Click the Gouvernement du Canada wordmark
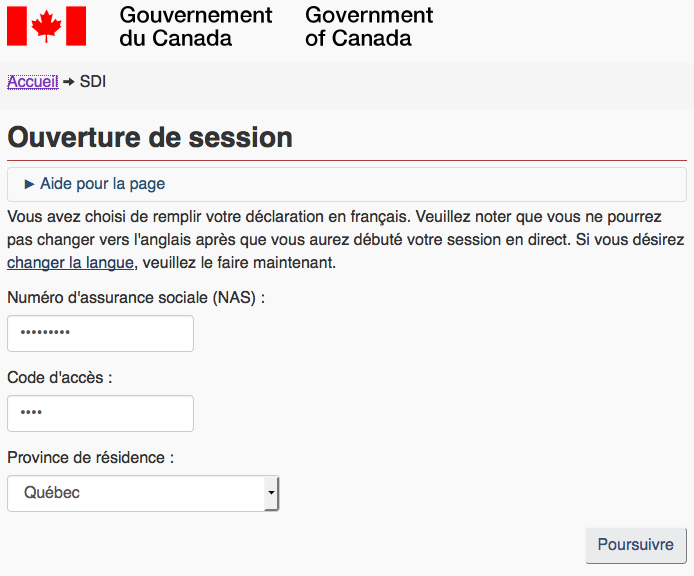This screenshot has width=694, height=576. click(195, 27)
